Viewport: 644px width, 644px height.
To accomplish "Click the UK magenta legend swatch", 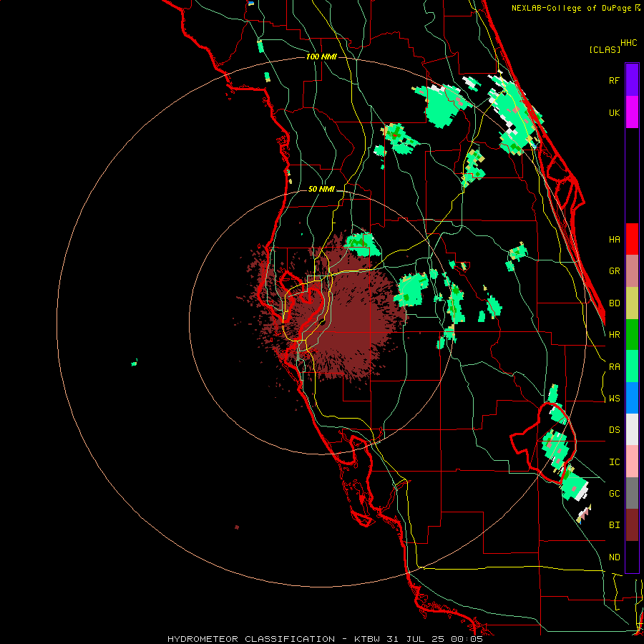I will pyautogui.click(x=632, y=112).
